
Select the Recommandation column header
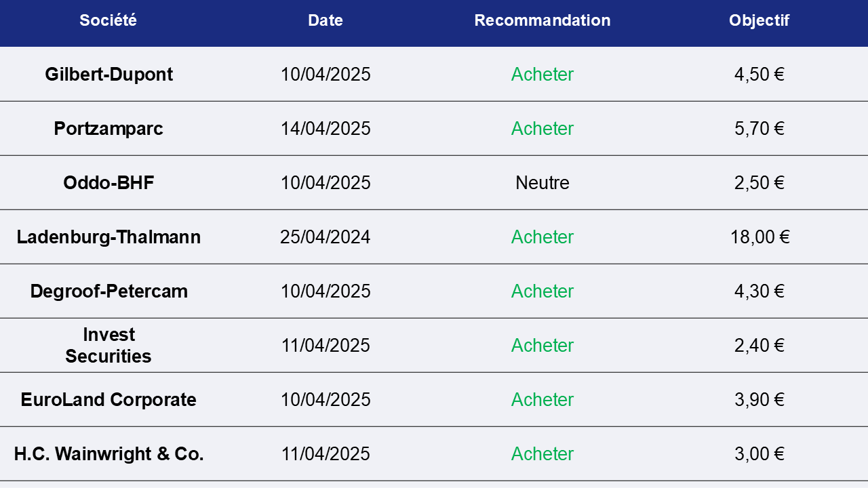[x=542, y=20]
